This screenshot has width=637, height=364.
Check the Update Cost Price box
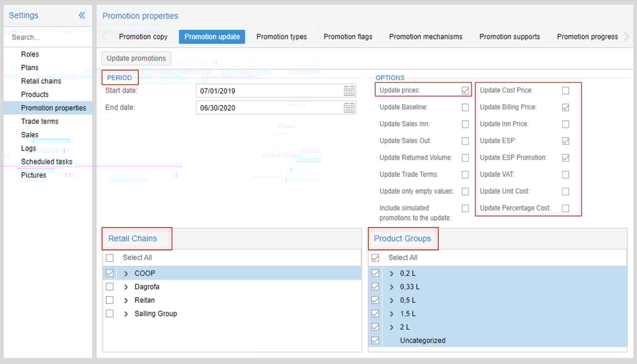[565, 91]
